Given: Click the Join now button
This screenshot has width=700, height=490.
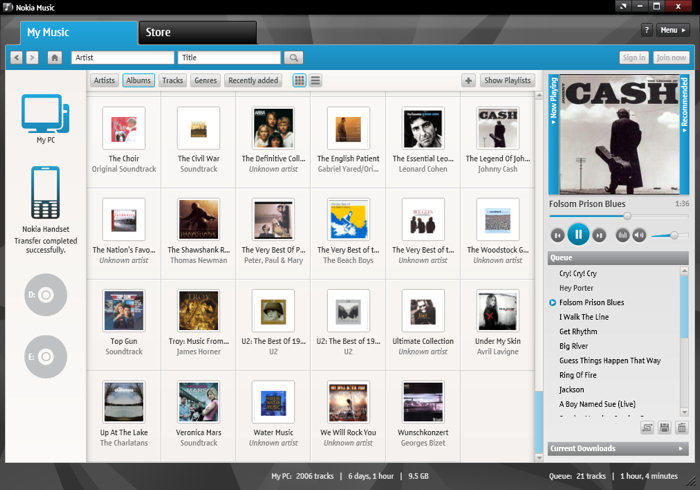Looking at the screenshot, I should [x=671, y=58].
